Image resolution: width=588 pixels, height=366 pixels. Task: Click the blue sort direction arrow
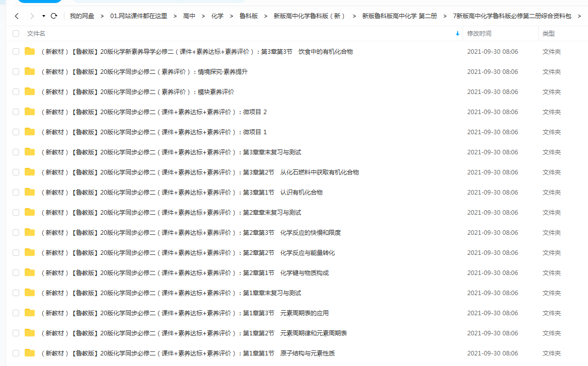pyautogui.click(x=458, y=34)
